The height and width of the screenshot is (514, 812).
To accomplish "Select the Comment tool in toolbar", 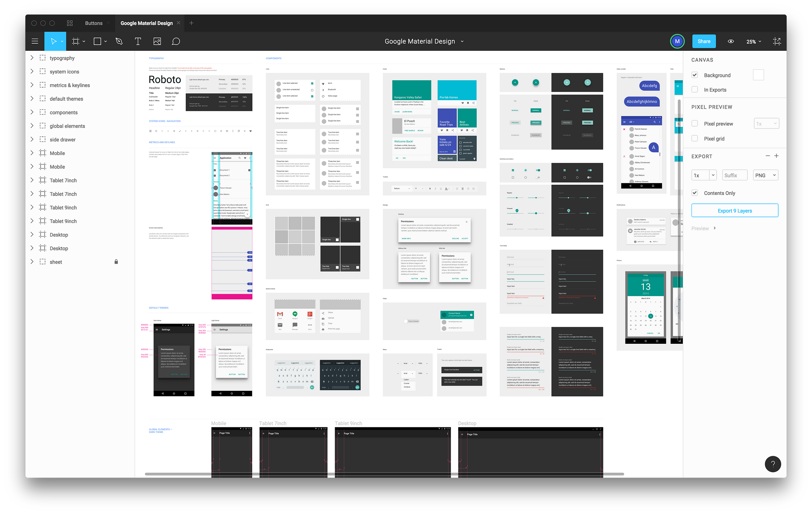I will coord(176,41).
